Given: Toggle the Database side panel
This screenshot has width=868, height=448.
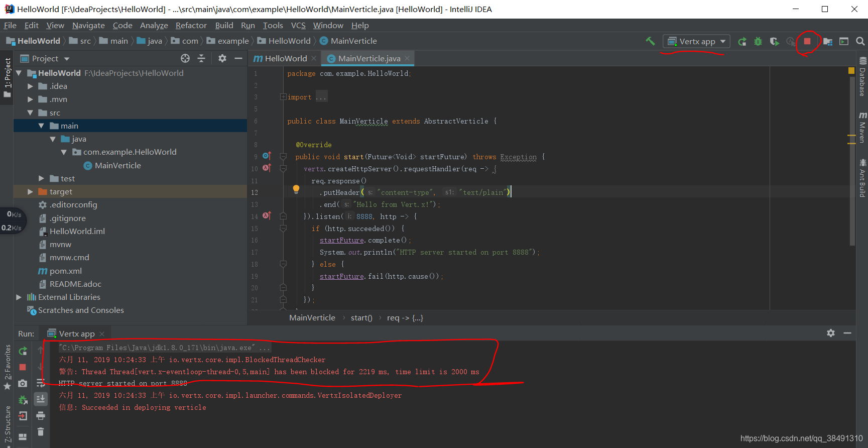Looking at the screenshot, I should (862, 76).
